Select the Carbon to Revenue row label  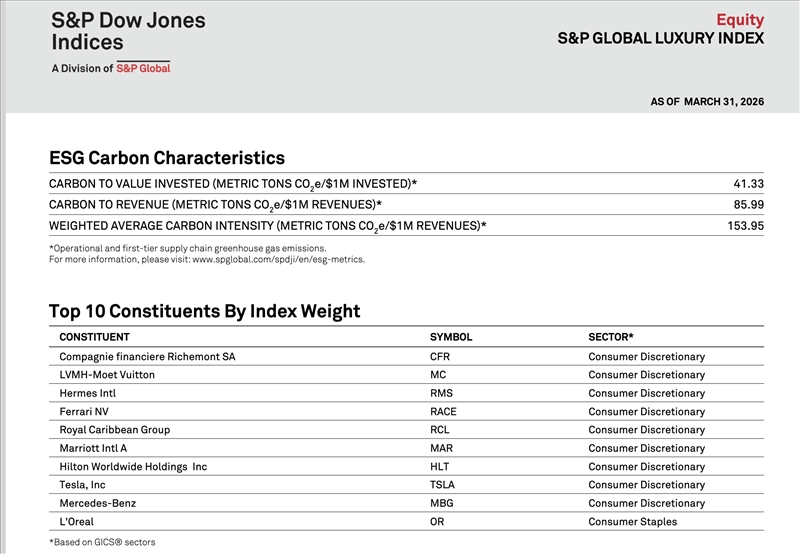(x=215, y=205)
